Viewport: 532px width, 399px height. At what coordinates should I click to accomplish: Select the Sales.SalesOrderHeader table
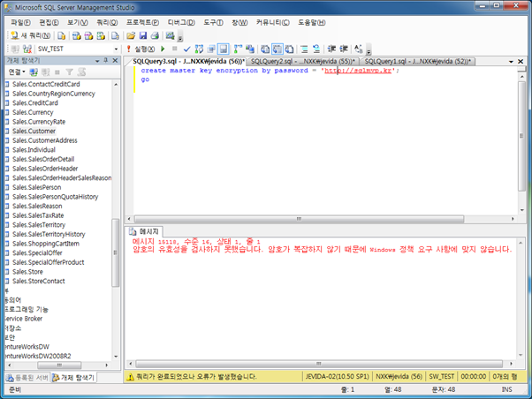(45, 169)
